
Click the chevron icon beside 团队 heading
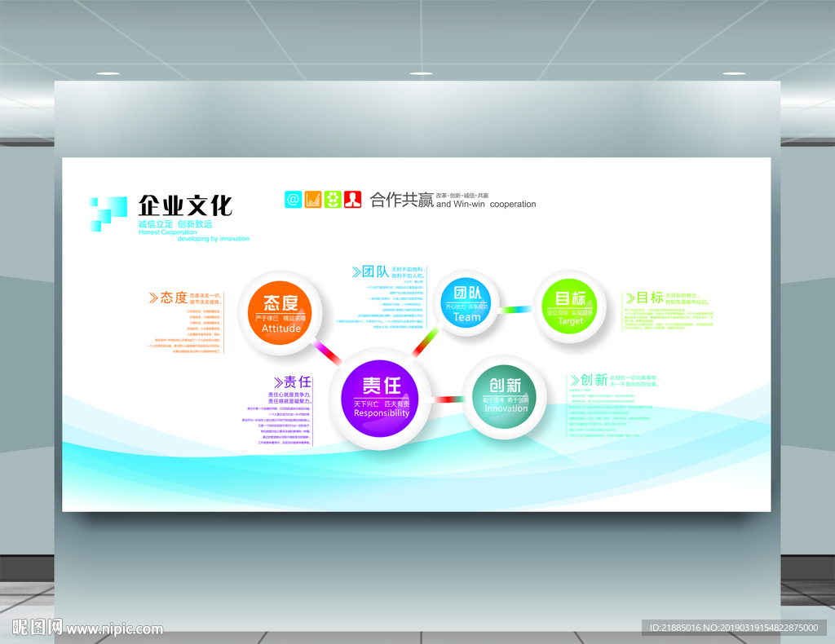[356, 272]
